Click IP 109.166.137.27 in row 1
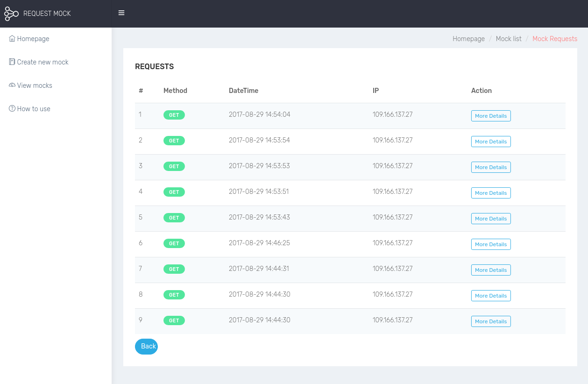Screen dimensions: 588x384 (x=393, y=114)
